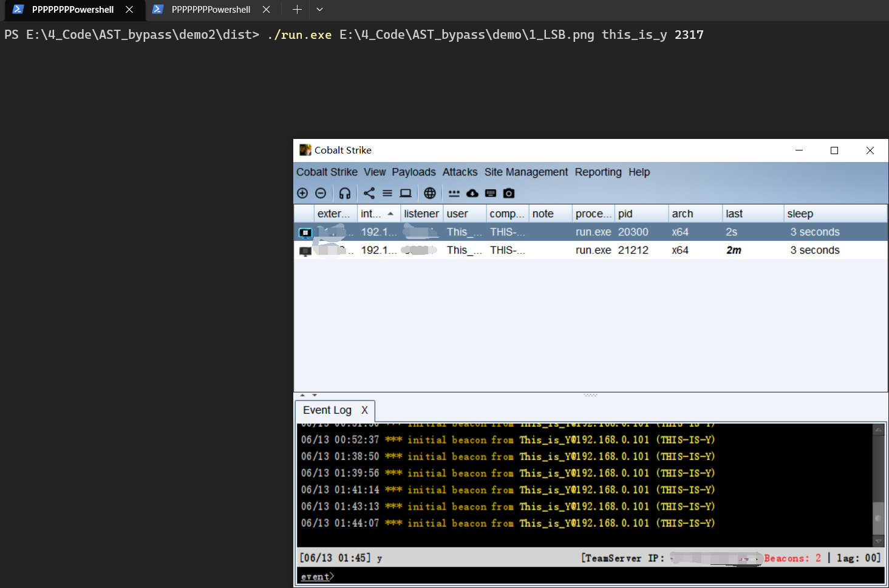This screenshot has height=588, width=889.
Task: Collapse the bottom pane with the down split arrow
Action: 315,395
